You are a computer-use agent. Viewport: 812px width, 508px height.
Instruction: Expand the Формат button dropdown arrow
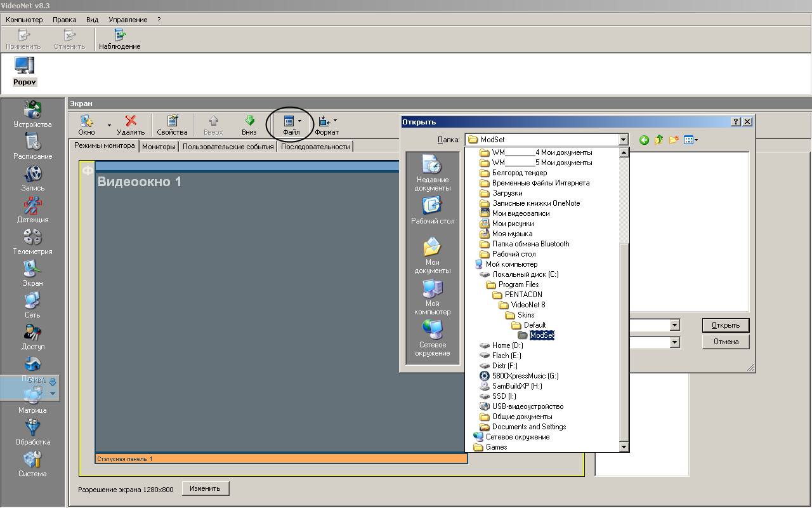coord(335,120)
